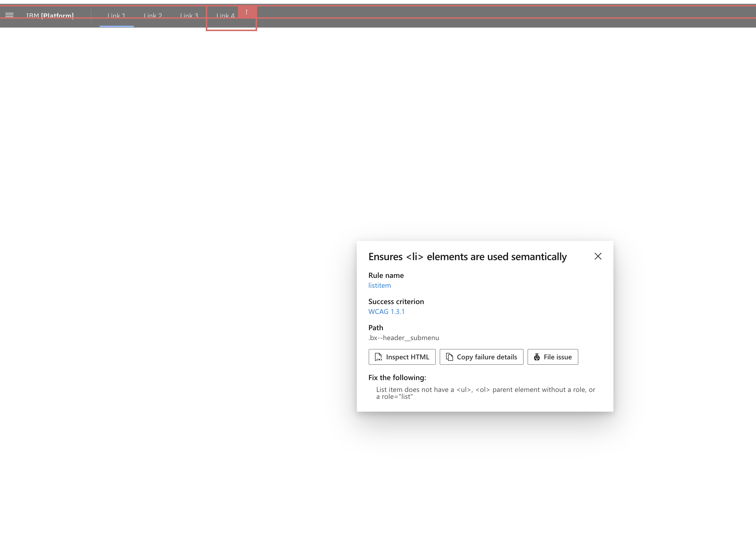756x540 pixels.
Task: Open Link 3 in the header navigation
Action: coord(189,16)
